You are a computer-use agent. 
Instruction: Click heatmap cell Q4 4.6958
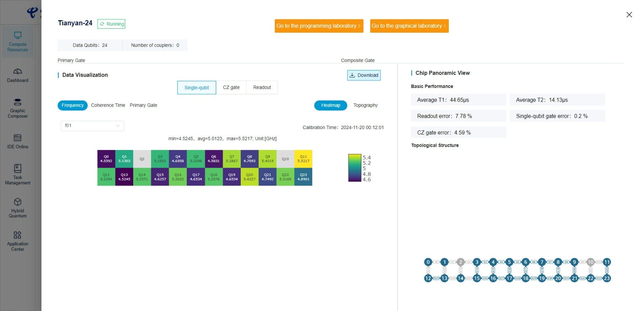pyautogui.click(x=178, y=159)
